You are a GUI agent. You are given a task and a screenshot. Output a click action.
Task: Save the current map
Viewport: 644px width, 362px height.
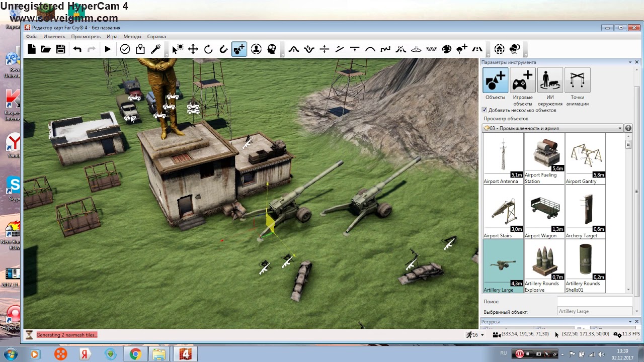coord(60,49)
